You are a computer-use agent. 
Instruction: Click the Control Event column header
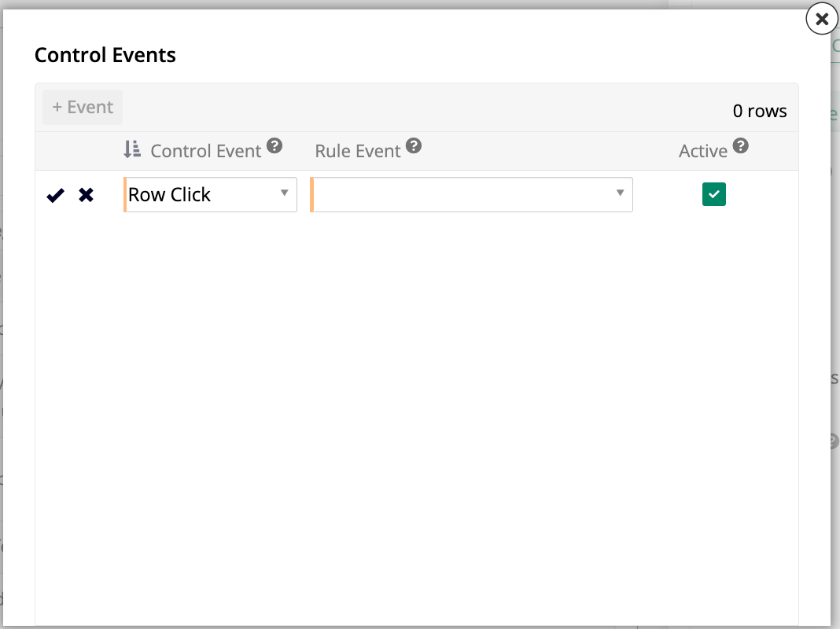pos(206,151)
